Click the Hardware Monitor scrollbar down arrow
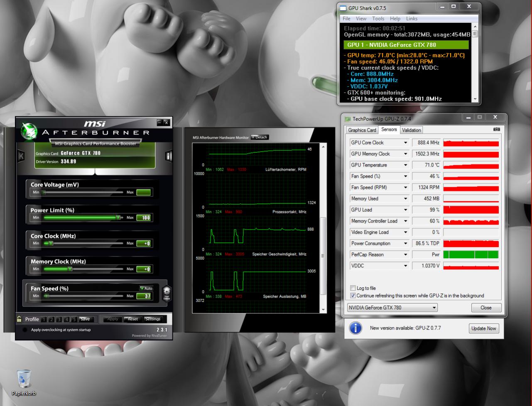This screenshot has height=406, width=532. coord(324,310)
